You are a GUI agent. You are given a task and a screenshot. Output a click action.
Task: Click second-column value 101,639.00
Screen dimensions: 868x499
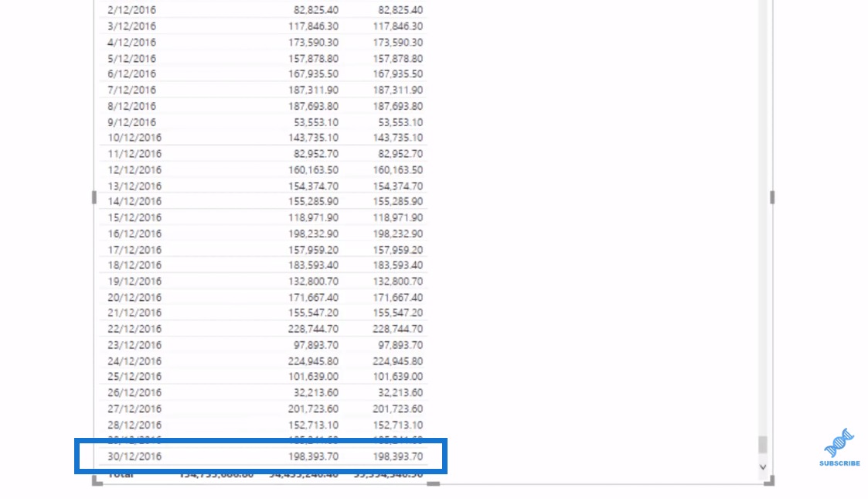click(x=397, y=376)
